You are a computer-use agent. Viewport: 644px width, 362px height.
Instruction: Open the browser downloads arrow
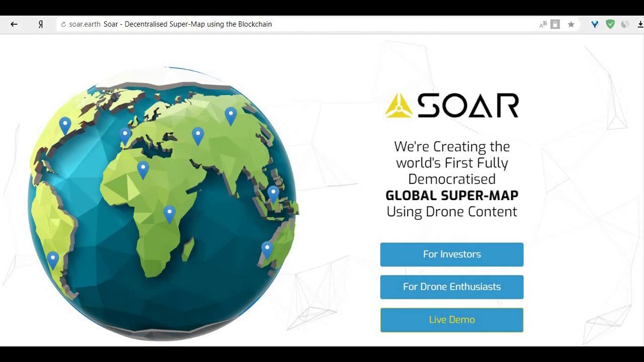(x=640, y=24)
